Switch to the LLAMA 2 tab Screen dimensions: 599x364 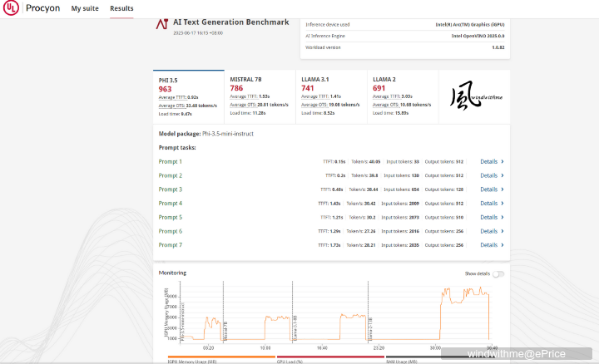pos(403,97)
